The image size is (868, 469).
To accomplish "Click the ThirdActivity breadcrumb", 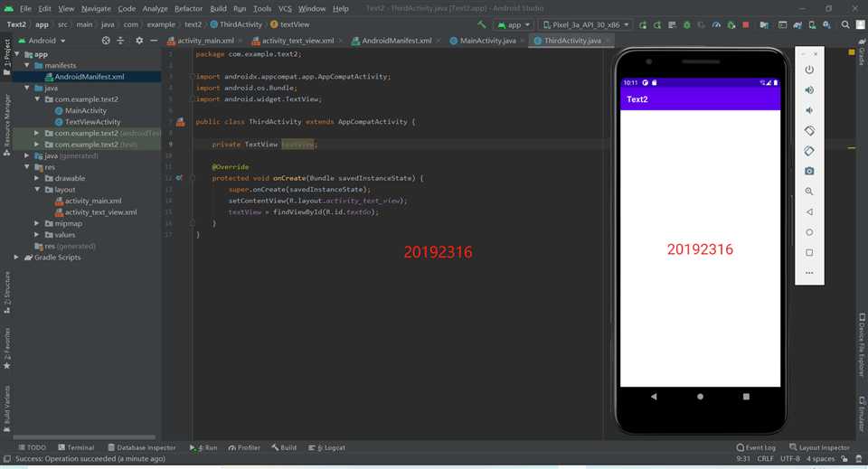I will pos(236,24).
